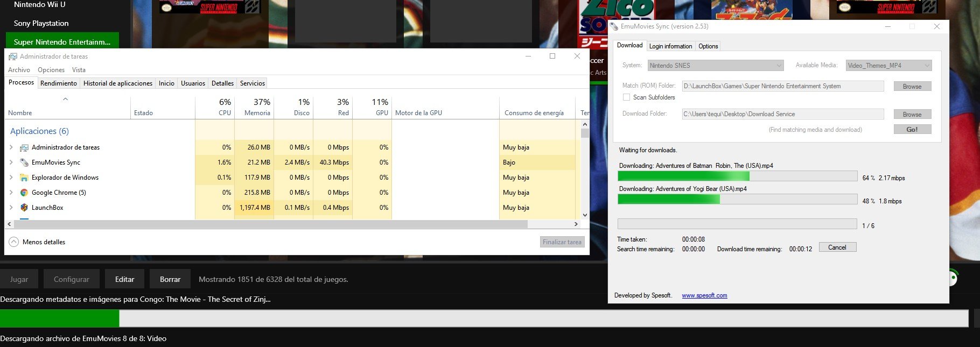Click the Task Manager title bar icon
Viewport: 980px width, 347px height.
point(13,56)
